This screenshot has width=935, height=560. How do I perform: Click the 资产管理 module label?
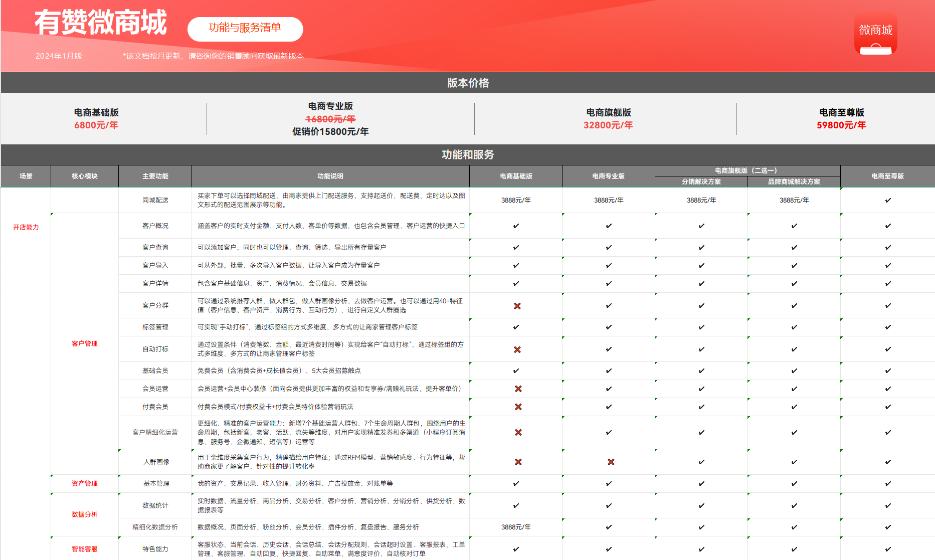pos(85,483)
